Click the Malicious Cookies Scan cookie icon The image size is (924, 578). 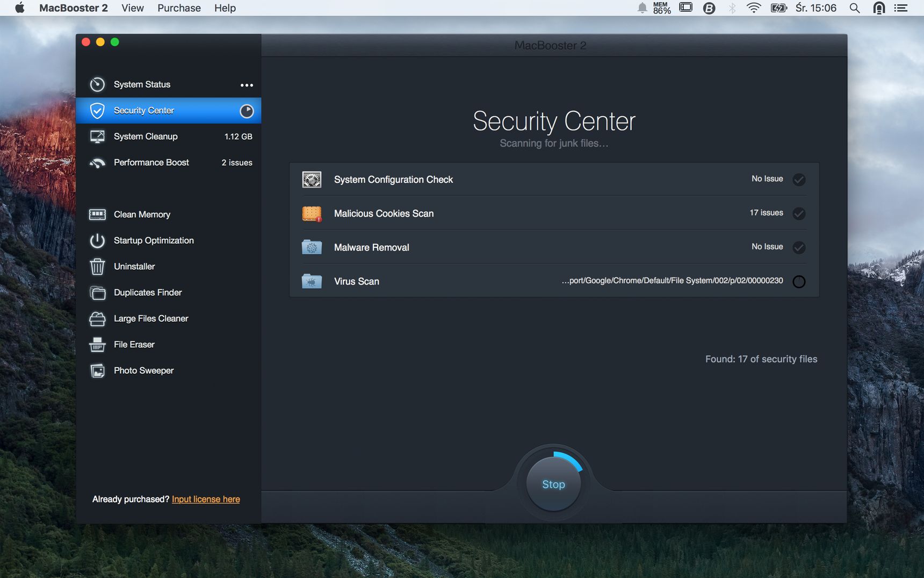[x=312, y=213]
